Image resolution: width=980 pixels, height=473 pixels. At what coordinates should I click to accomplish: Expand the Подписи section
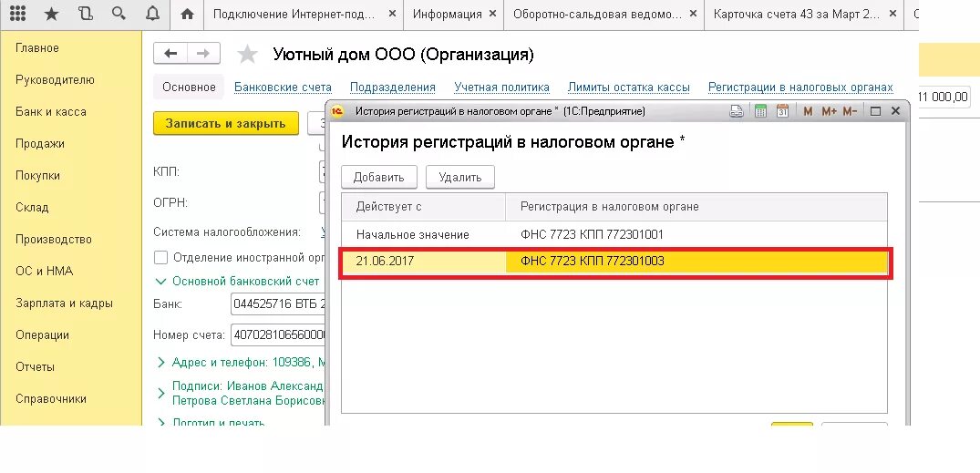[x=161, y=393]
